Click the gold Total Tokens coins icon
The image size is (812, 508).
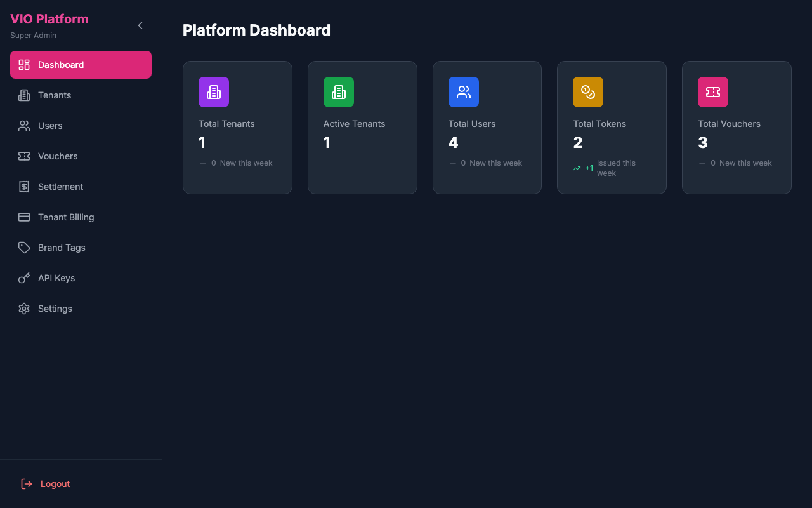tap(588, 92)
